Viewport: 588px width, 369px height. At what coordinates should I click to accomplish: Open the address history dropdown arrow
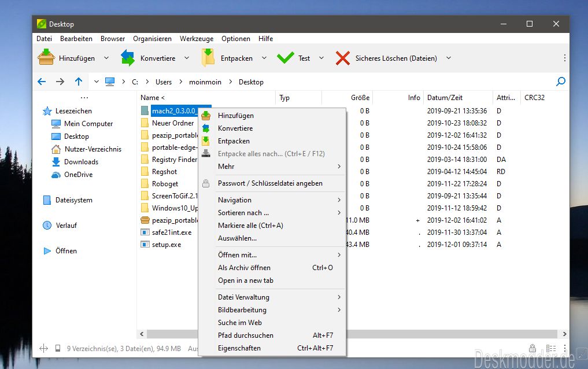[x=97, y=82]
